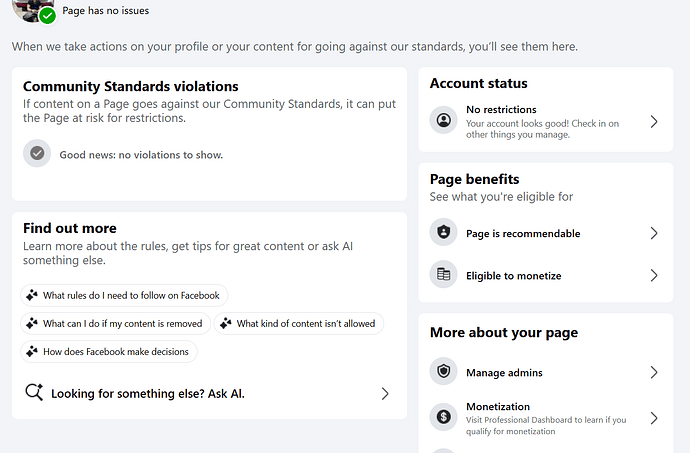Expand Monetization row chevron arrow
Image resolution: width=690 pixels, height=453 pixels.
[654, 418]
